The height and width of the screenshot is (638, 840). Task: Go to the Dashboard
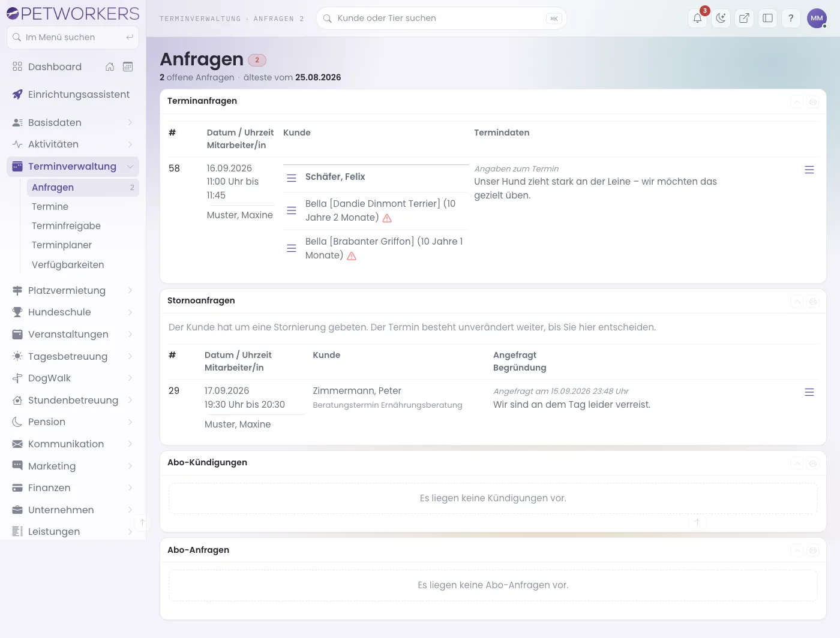tap(55, 67)
